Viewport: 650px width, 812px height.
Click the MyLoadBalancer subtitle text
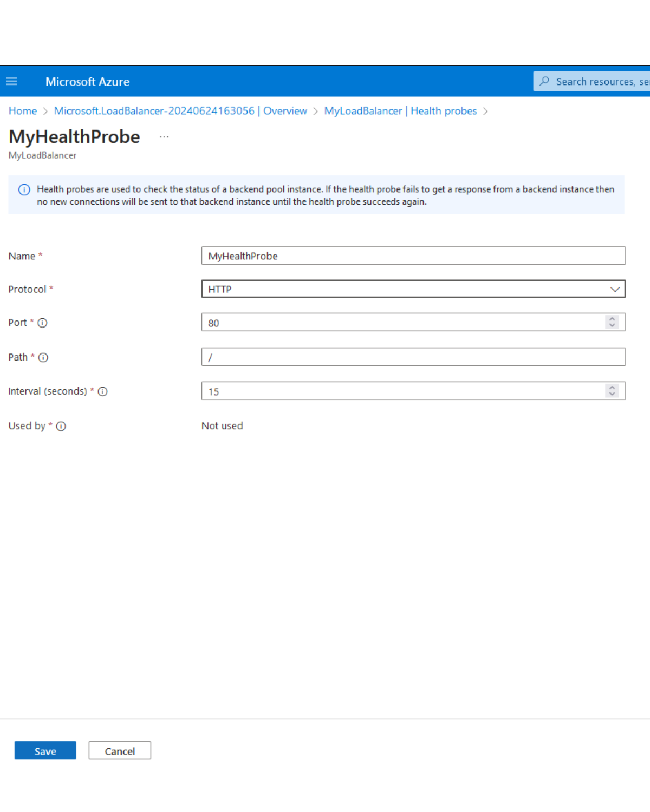pos(42,155)
